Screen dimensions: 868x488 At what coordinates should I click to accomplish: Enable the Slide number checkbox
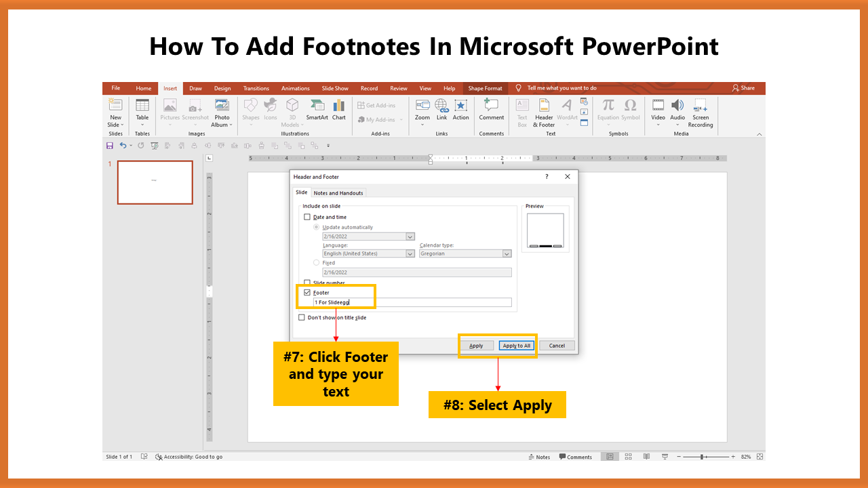click(307, 283)
